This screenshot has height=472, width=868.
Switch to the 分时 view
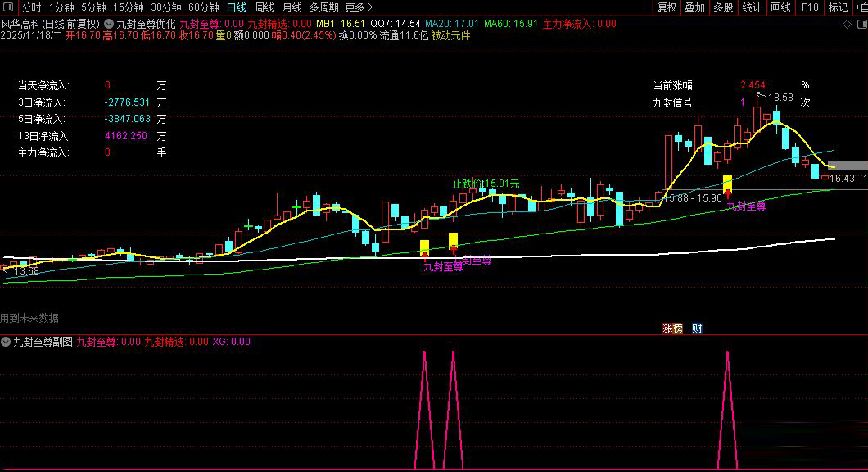pyautogui.click(x=32, y=7)
